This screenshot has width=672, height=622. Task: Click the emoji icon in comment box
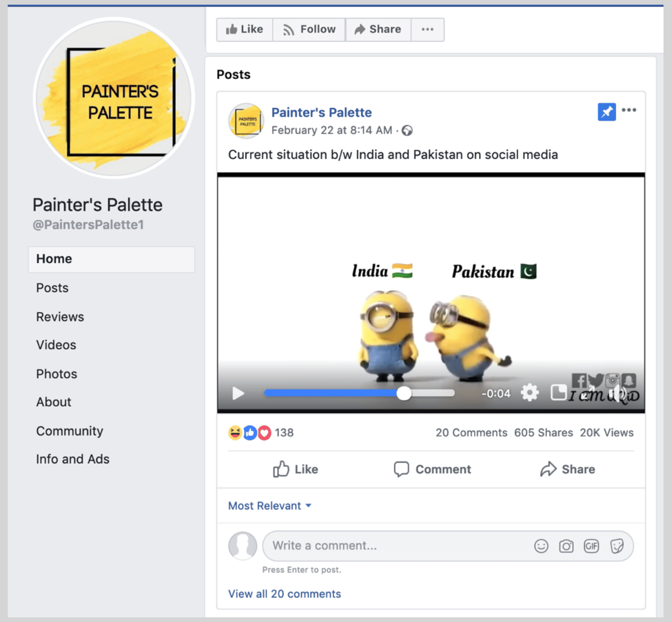(541, 546)
